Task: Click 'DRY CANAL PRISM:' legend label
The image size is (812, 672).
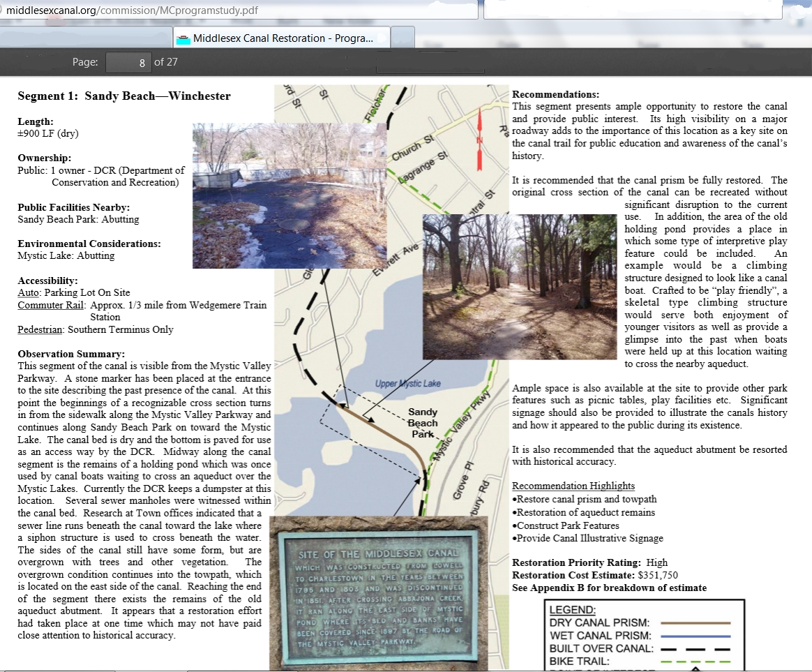Action: coord(600,622)
